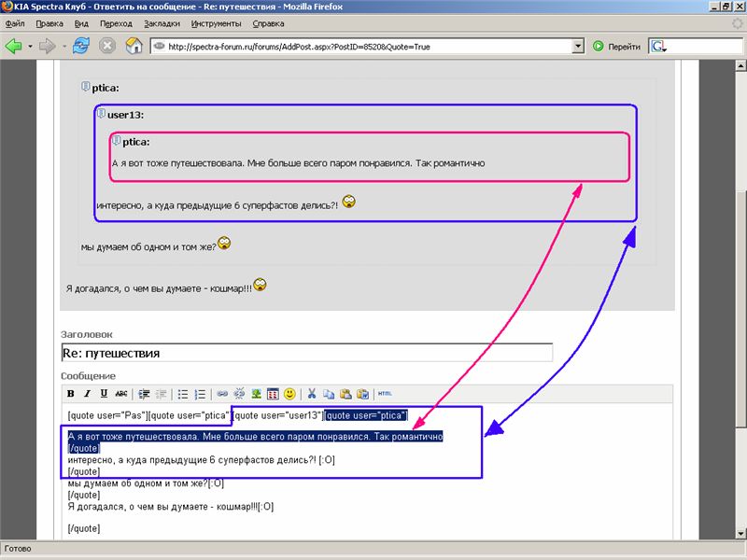Open the search engine selector dropdown

coord(658,46)
